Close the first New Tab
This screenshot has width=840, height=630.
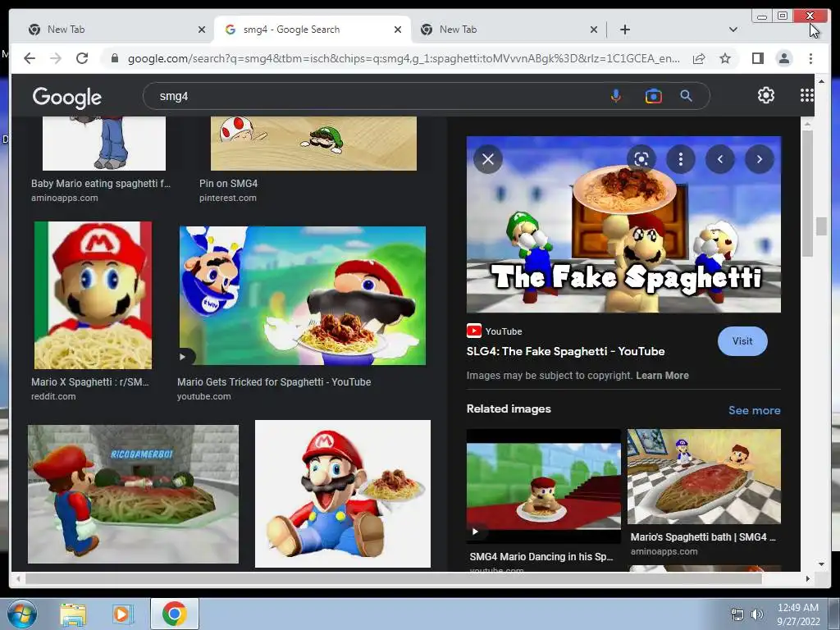[202, 30]
